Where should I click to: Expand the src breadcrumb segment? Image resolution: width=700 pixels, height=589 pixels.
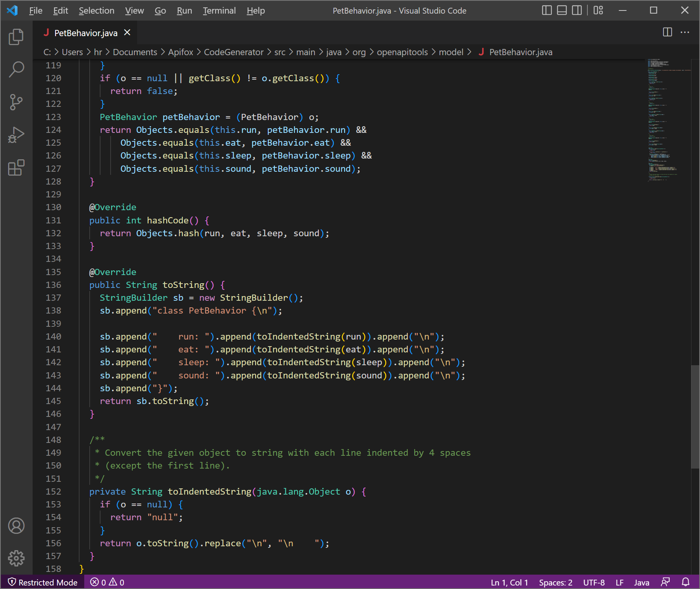280,52
